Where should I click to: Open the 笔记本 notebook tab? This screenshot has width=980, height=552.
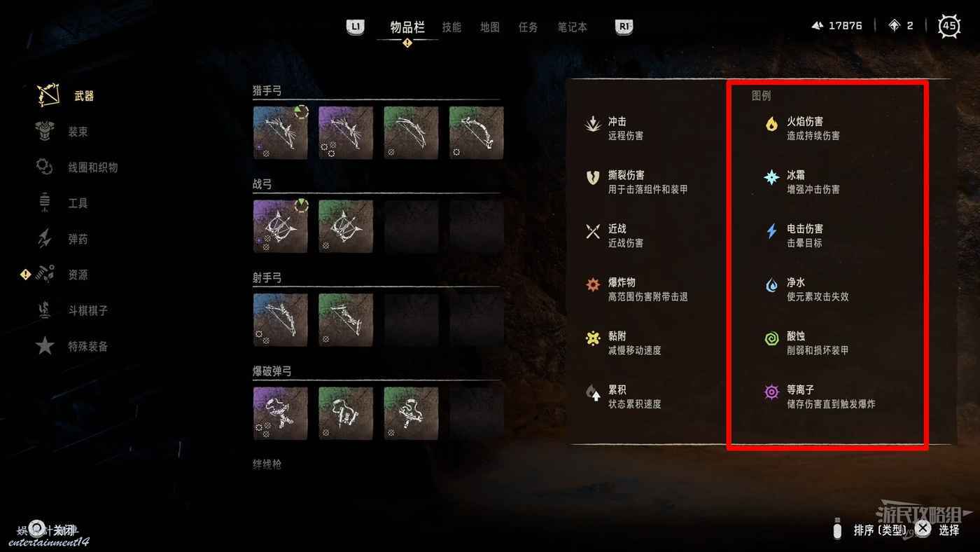573,27
